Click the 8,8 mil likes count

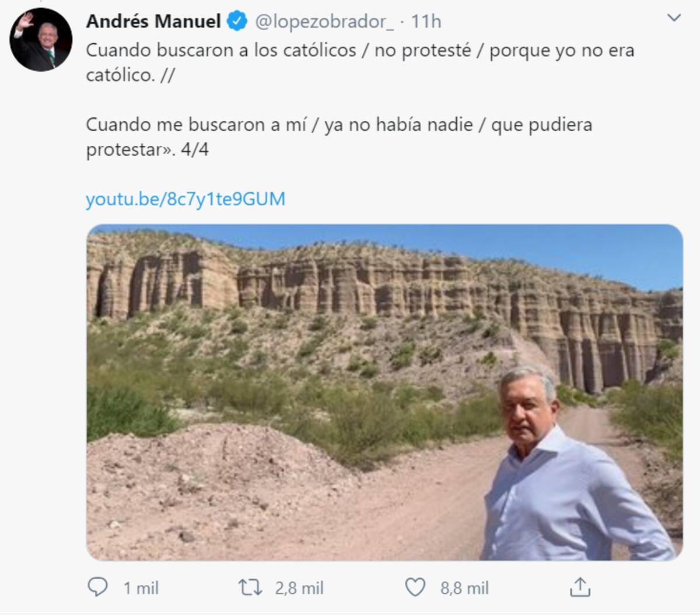click(464, 588)
